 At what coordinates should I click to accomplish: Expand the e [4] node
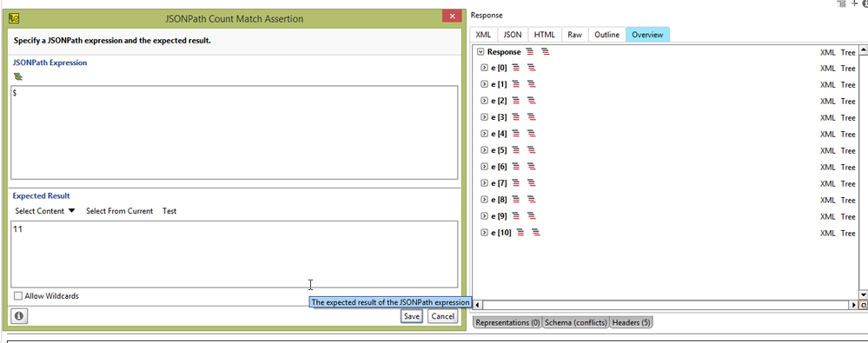[484, 134]
